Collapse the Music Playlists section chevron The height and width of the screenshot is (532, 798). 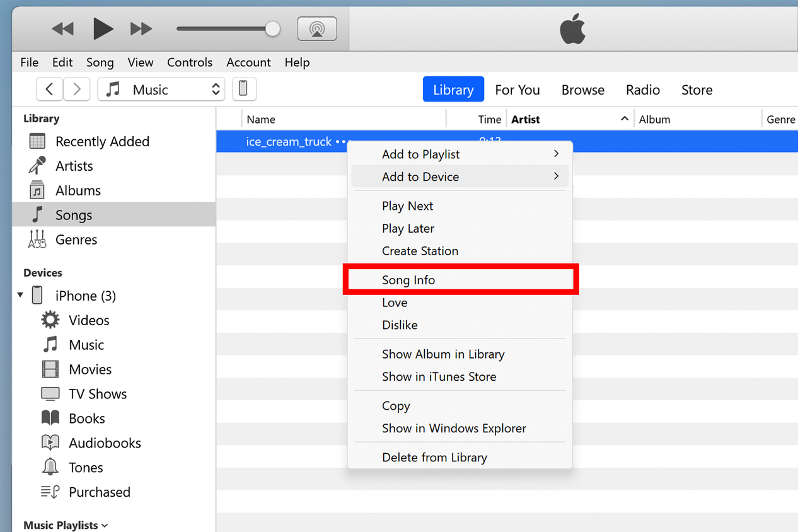click(x=105, y=525)
